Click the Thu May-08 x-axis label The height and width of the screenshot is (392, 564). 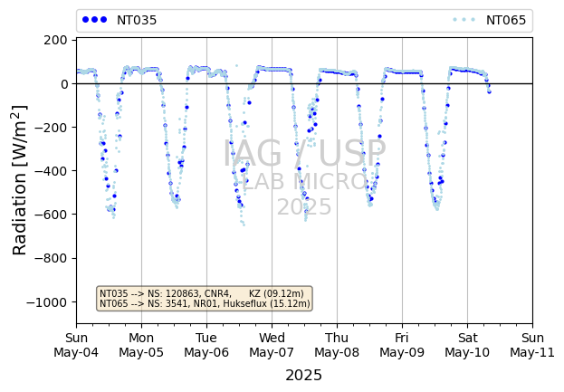[x=337, y=345]
